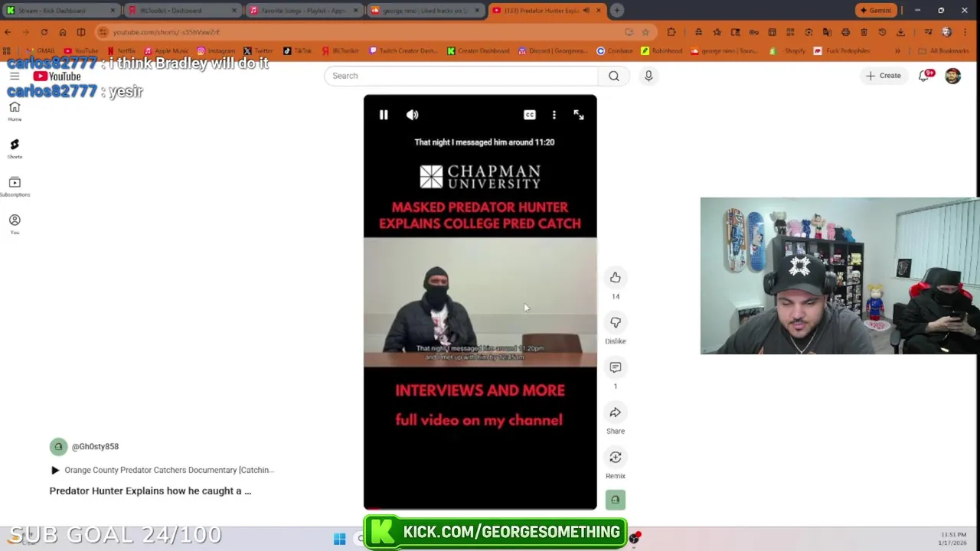Open the Windows Start menu
980x551 pixels.
[339, 540]
